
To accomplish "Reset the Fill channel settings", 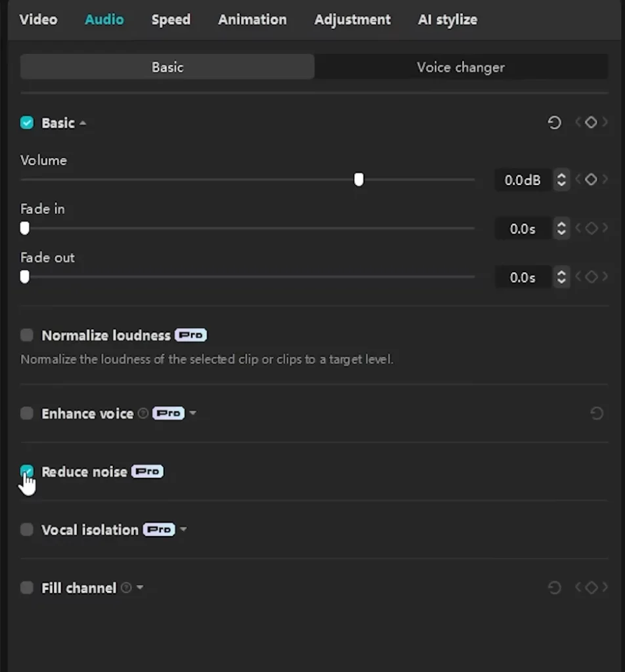I will tap(555, 587).
